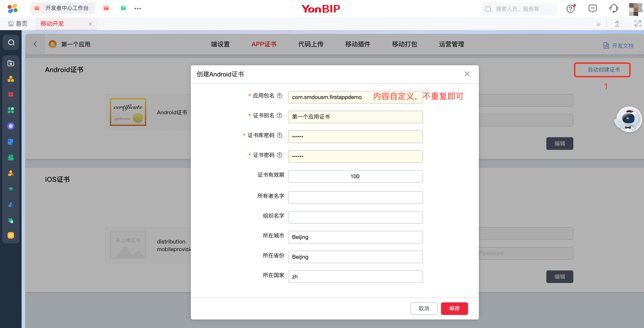
Task: Click the back arrow next to 第一个应用
Action: click(x=35, y=44)
